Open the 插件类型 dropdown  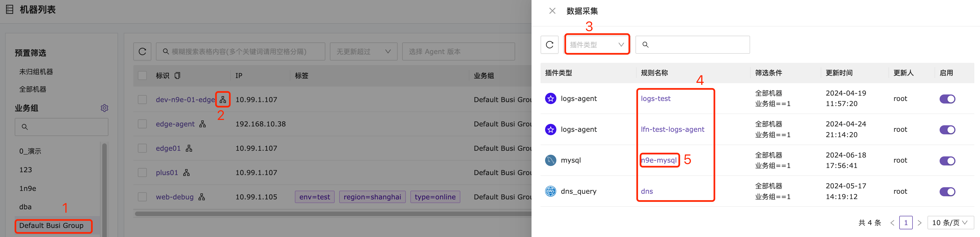[x=596, y=45]
